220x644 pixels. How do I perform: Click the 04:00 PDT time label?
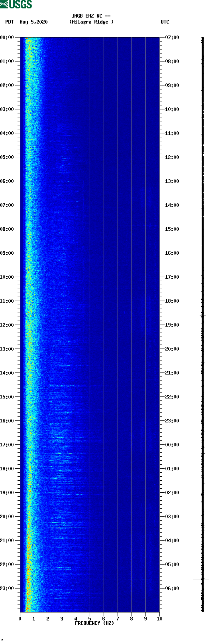coord(7,133)
